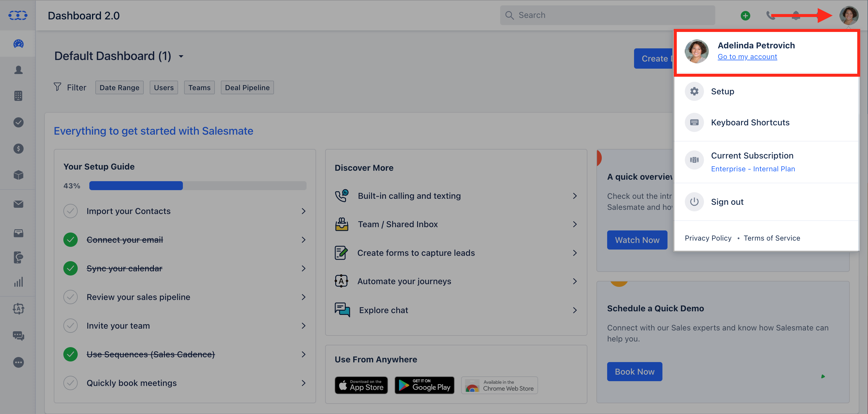Screen dimensions: 868x414
Task: Open Chat bubbles icon in sidebar
Action: pos(18,335)
